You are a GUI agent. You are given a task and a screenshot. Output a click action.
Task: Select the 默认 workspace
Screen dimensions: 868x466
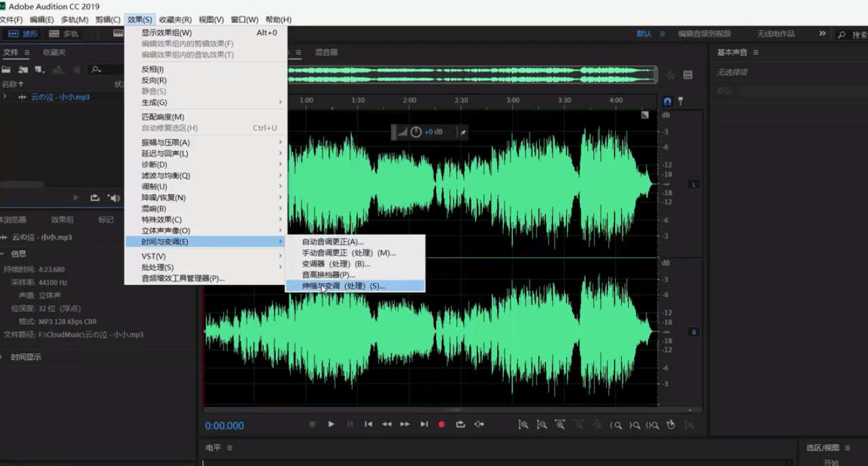644,34
